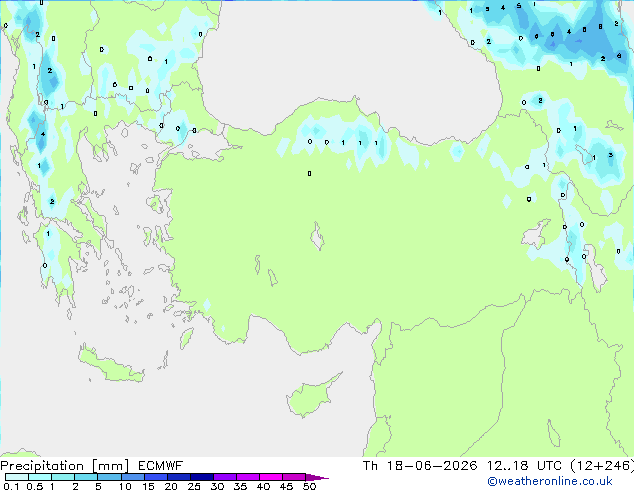This screenshot has height=490, width=634.
Task: Pick the 20–25 mm legend swatch
Action: [x=179, y=477]
